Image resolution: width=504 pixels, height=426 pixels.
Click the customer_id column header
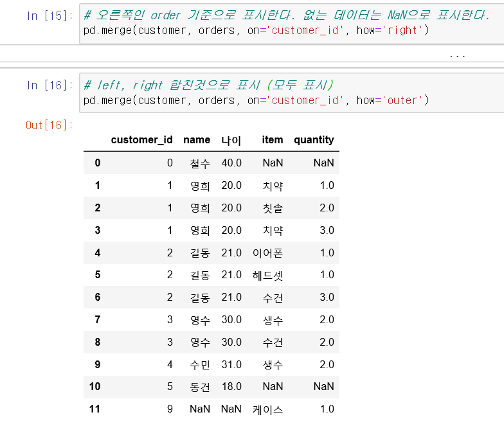(141, 140)
